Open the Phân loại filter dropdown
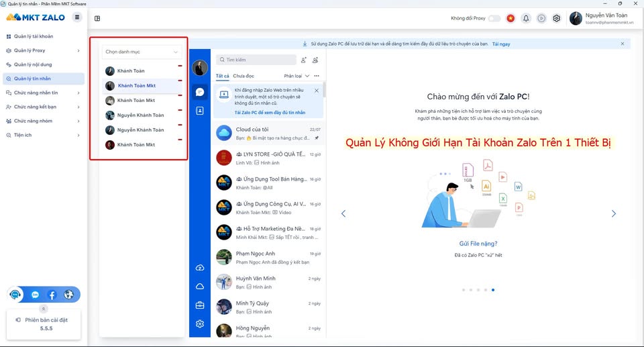Screen dimensions: 644x347 point(297,76)
